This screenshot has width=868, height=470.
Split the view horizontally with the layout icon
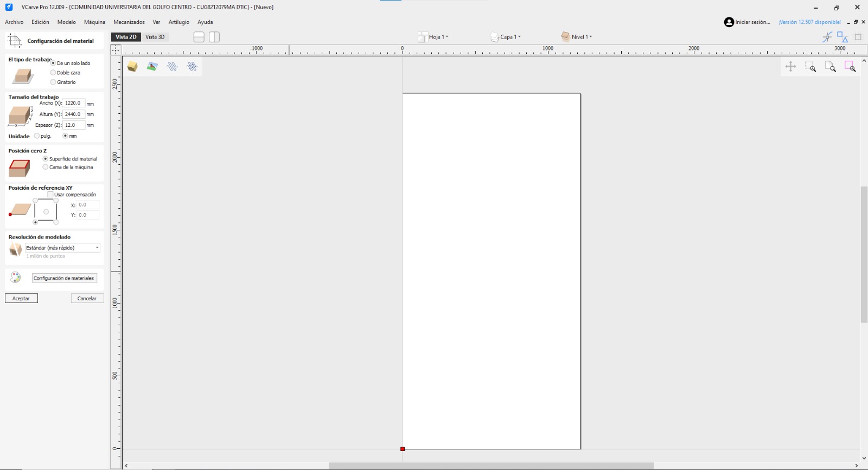tap(199, 37)
